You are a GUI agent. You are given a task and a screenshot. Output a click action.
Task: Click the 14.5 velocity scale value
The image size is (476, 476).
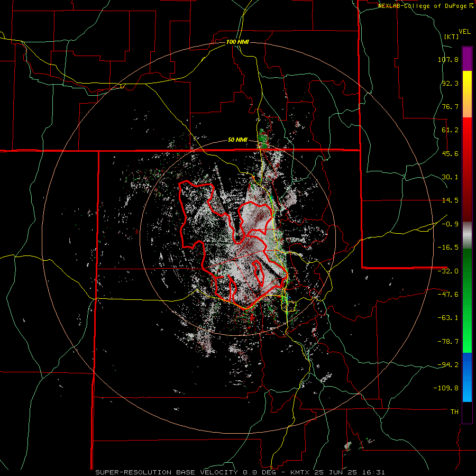coord(450,200)
